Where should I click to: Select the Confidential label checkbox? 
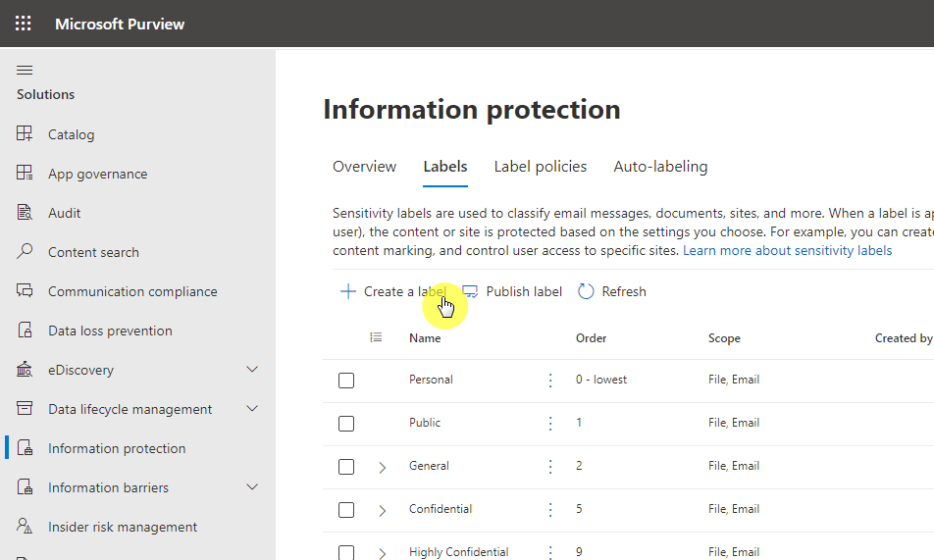(346, 510)
